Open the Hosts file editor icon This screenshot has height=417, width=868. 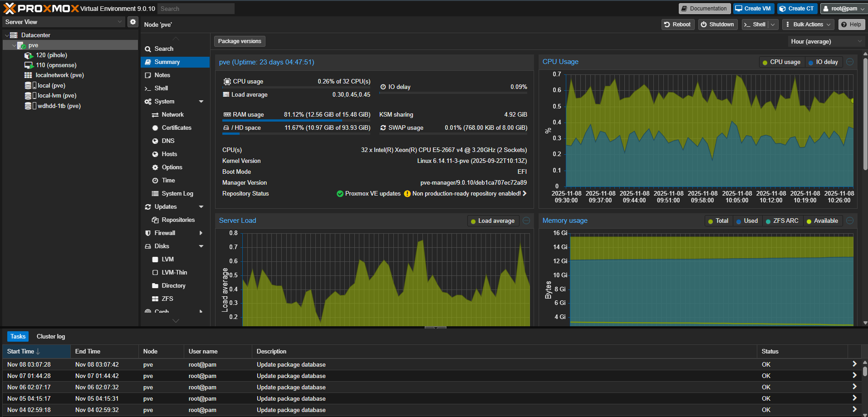[x=155, y=154]
